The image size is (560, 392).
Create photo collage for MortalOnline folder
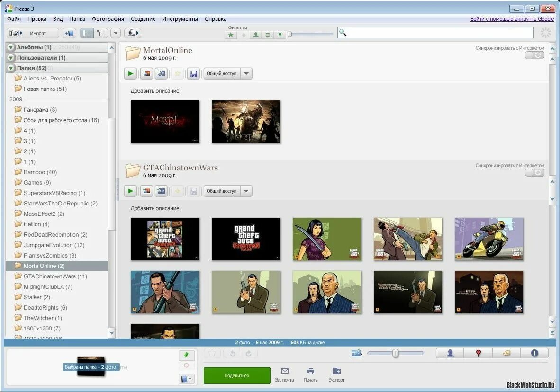(x=146, y=73)
